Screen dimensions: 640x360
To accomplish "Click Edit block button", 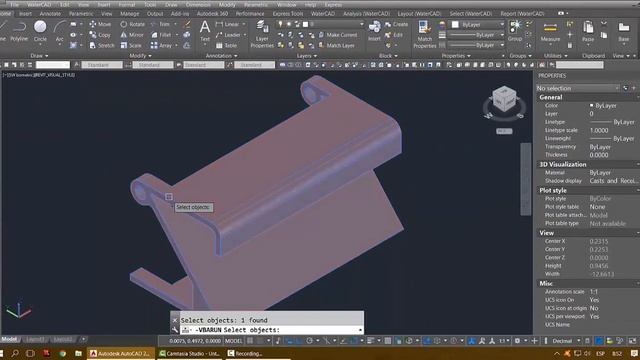I will point(394,35).
